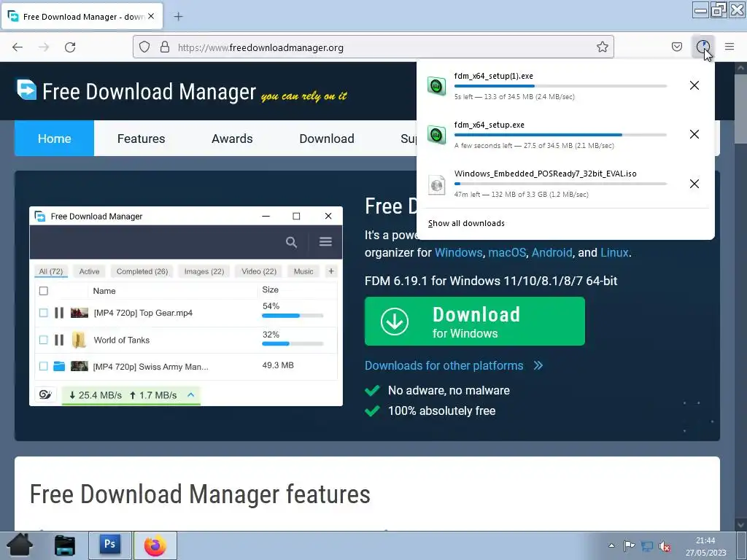Click the hamburger menu in FDM preview
Viewport: 747px width, 560px height.
click(x=325, y=241)
